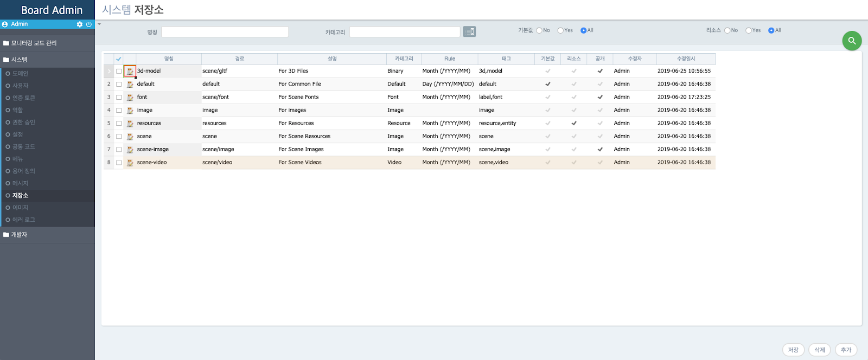Check the default row checkbox

[118, 84]
